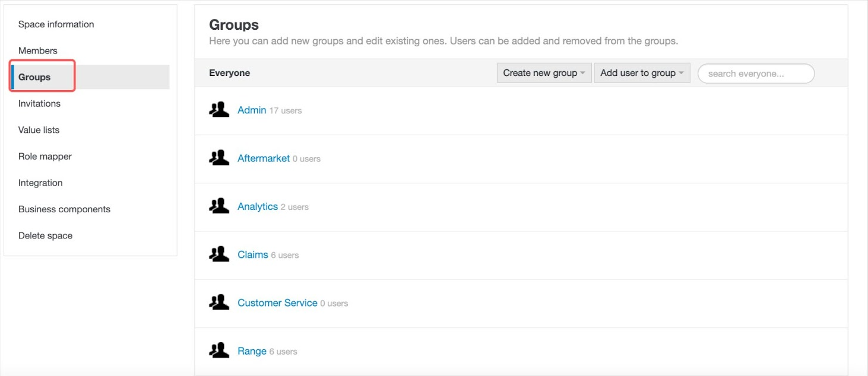Click the group icon beside Analytics
The image size is (868, 376).
click(218, 205)
